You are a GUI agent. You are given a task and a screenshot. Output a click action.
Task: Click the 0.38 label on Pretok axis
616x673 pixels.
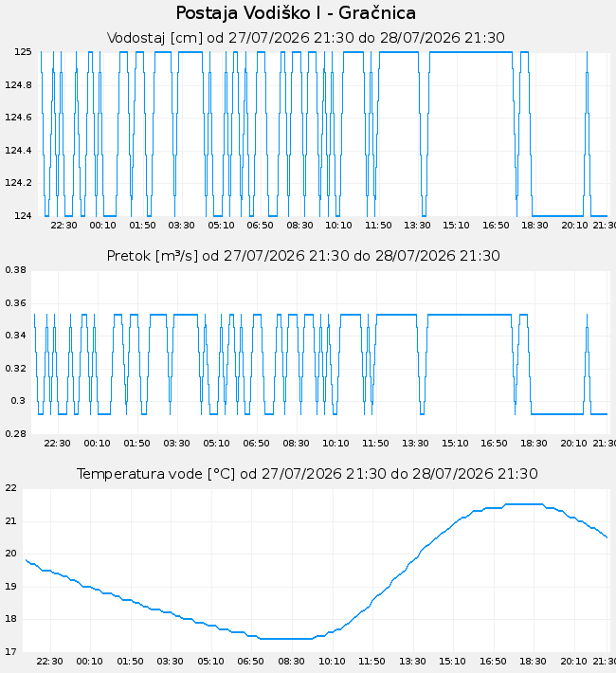point(15,270)
